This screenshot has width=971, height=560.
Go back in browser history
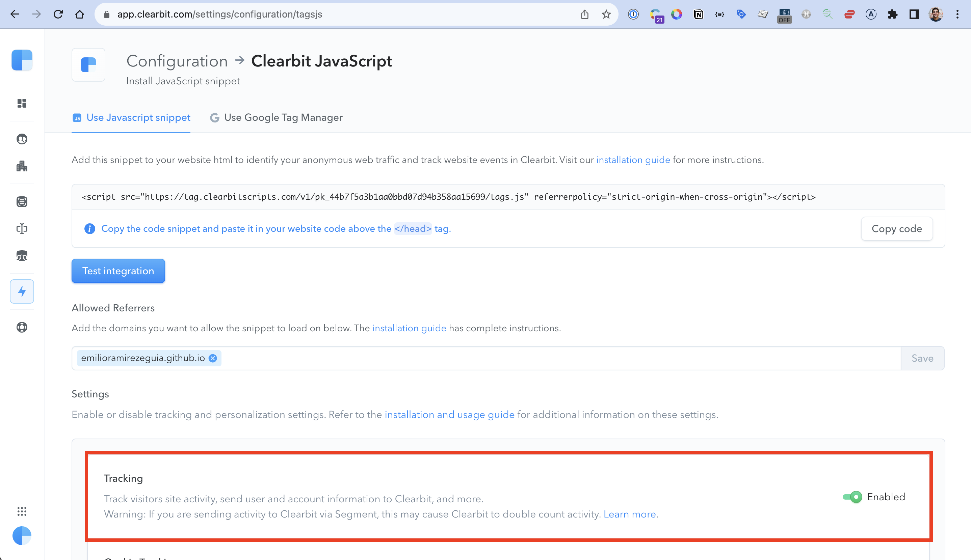(15, 14)
